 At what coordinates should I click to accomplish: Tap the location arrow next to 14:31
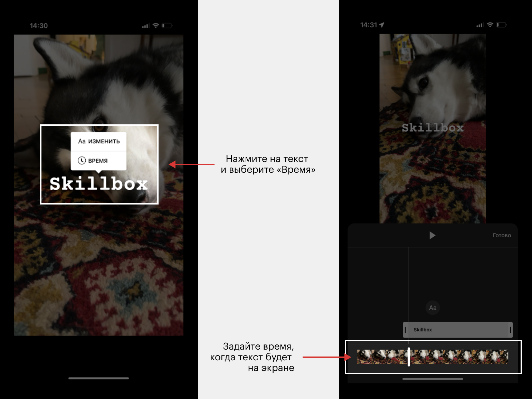click(x=381, y=25)
